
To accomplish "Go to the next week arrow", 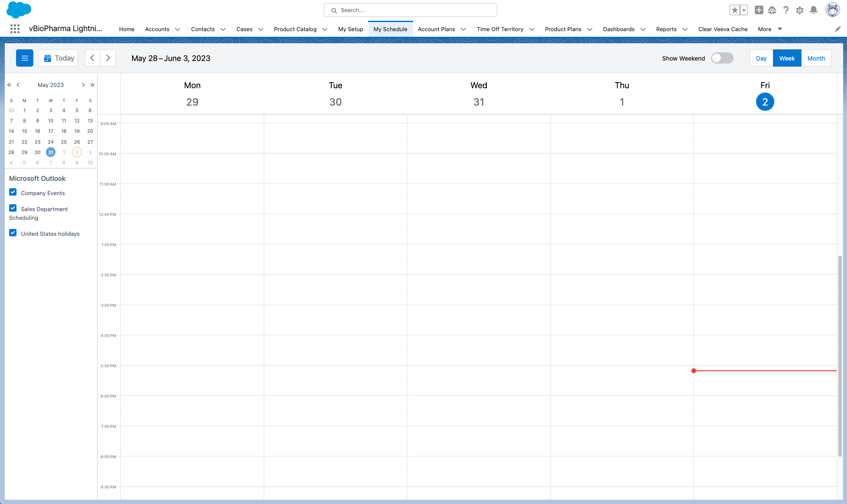I will coord(108,58).
